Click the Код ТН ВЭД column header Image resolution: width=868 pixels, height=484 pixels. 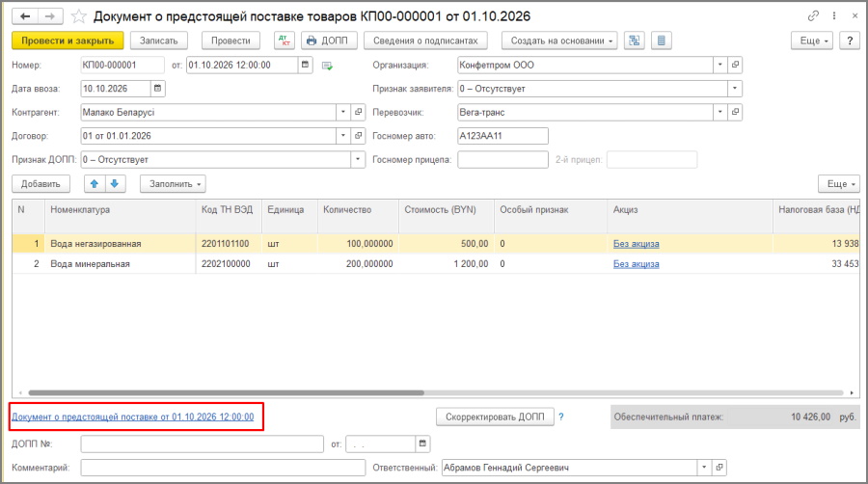pyautogui.click(x=229, y=216)
